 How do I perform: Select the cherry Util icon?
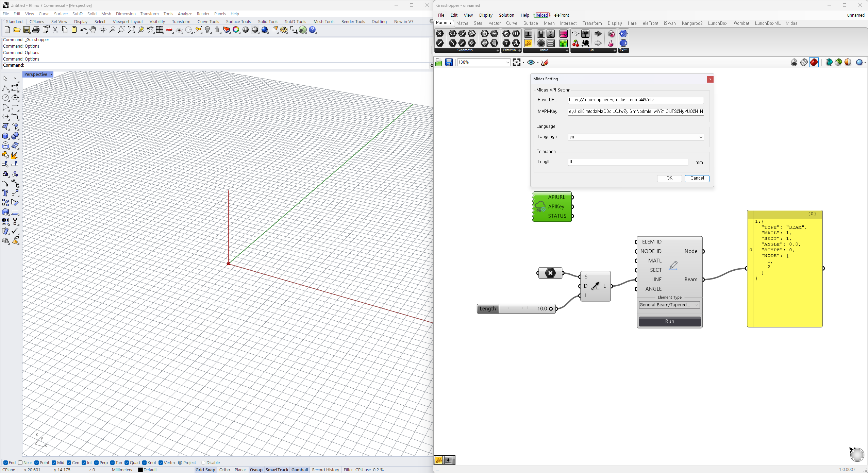pyautogui.click(x=575, y=43)
